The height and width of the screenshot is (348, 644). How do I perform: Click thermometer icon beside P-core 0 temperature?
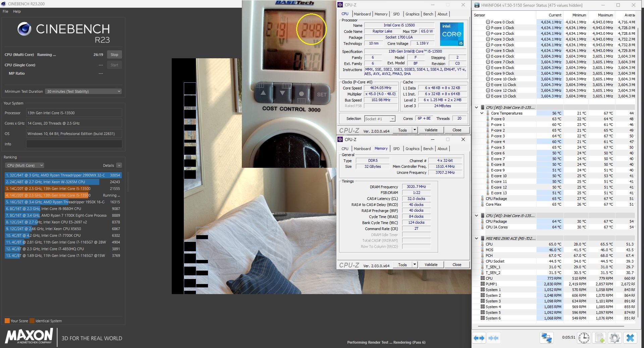click(x=488, y=119)
